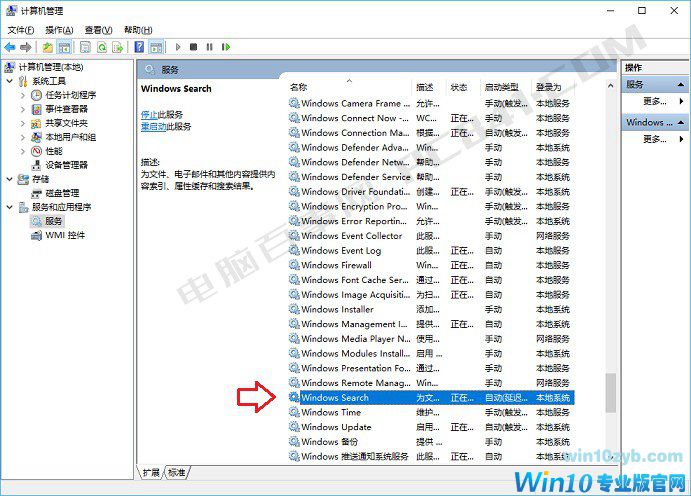The height and width of the screenshot is (496, 691).
Task: Toggle the Show/Hide Console Tree icon
Action: [64, 47]
